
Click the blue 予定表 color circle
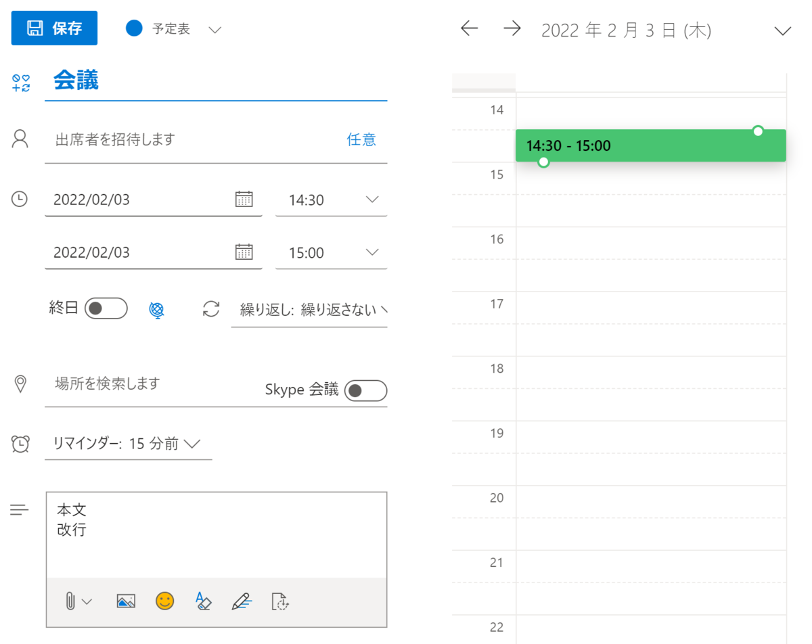(x=134, y=28)
